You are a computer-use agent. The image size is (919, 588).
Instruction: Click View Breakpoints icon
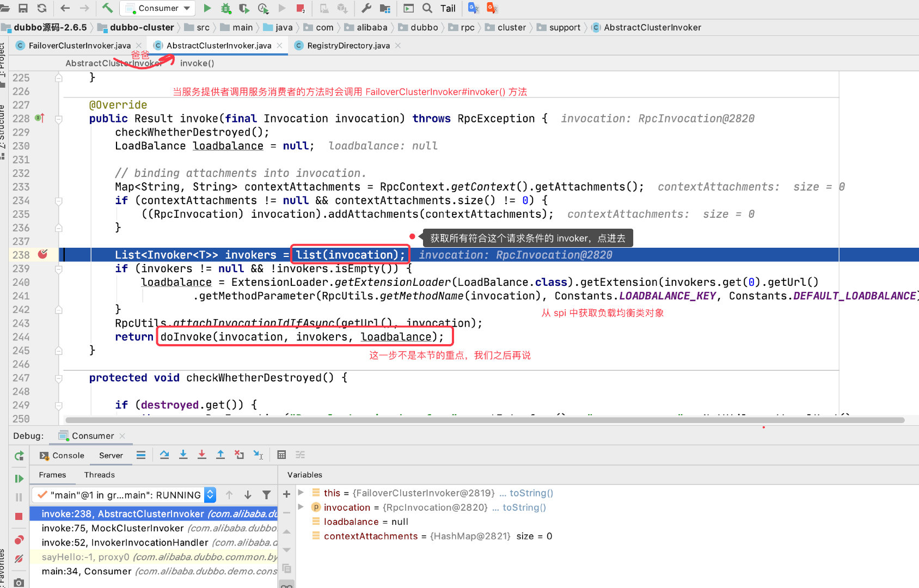point(19,540)
